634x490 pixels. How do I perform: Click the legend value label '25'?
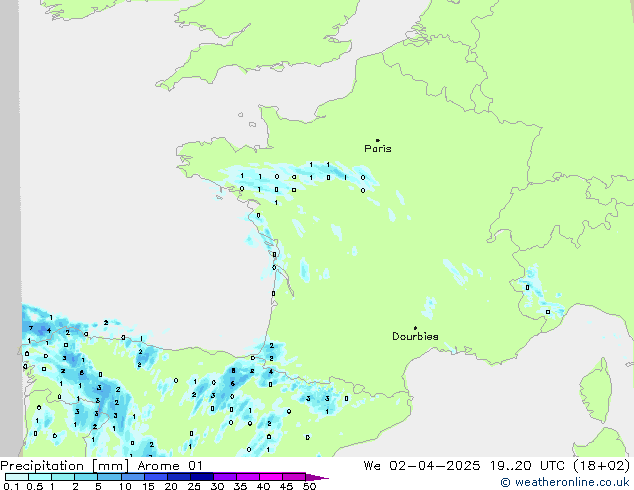coord(194,486)
